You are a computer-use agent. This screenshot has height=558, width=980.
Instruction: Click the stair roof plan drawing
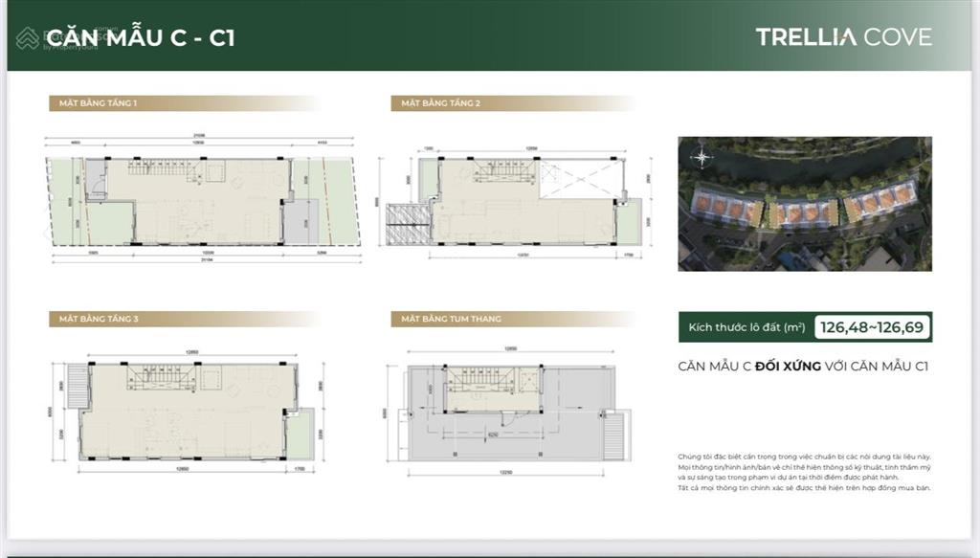508,412
